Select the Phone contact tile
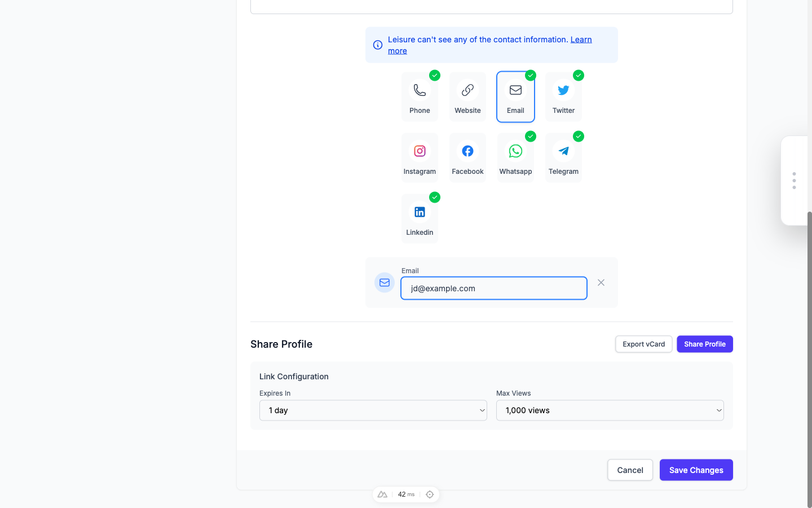The image size is (812, 508). [420, 97]
